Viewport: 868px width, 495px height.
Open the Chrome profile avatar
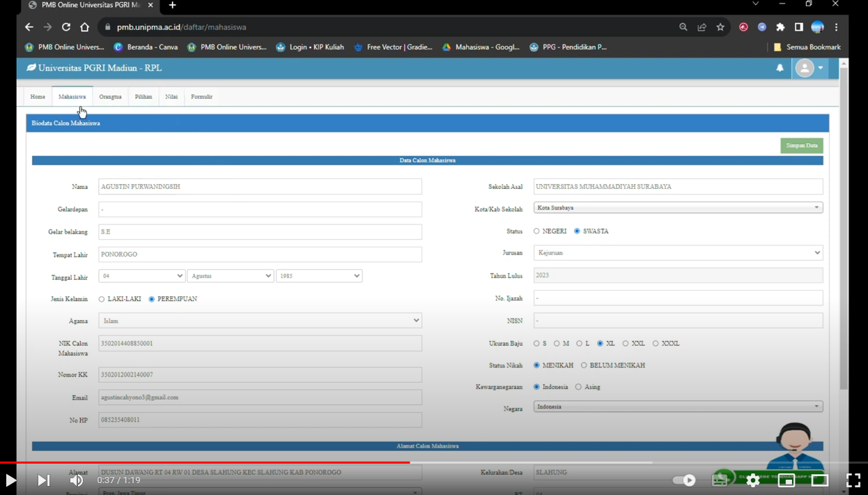coord(818,27)
